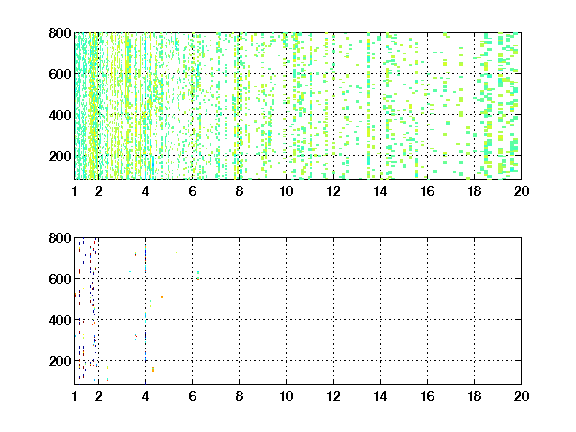This screenshot has height=432, width=576.
Task: Select x-axis tick label 14 under top plot
Action: tap(380, 191)
